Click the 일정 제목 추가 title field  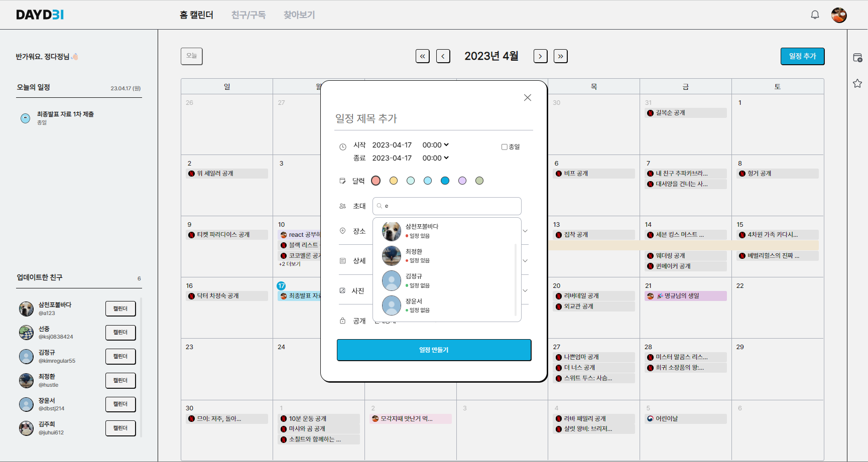pos(434,119)
